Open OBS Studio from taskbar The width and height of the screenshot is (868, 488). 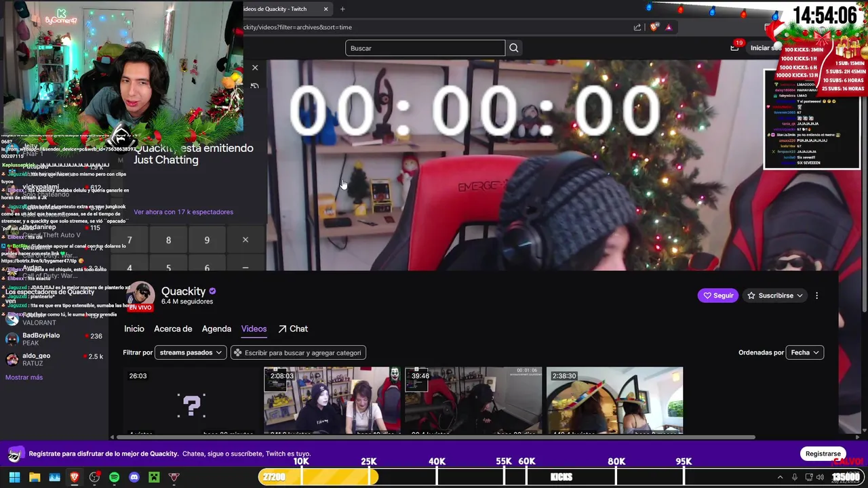[x=94, y=477]
